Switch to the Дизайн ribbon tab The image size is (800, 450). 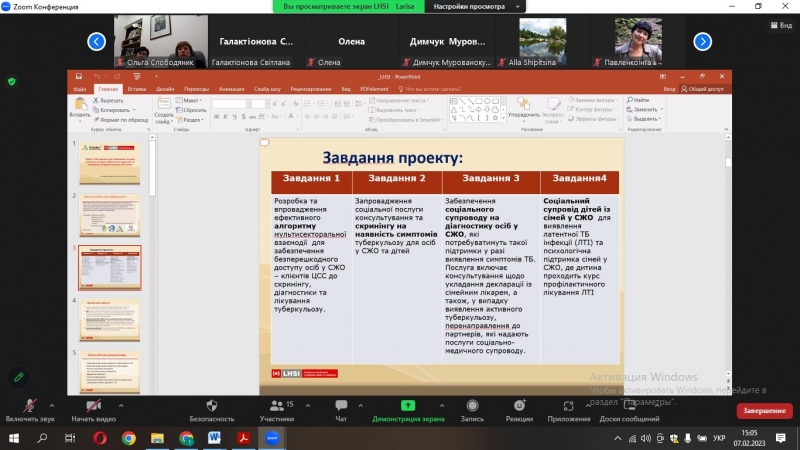pos(165,89)
